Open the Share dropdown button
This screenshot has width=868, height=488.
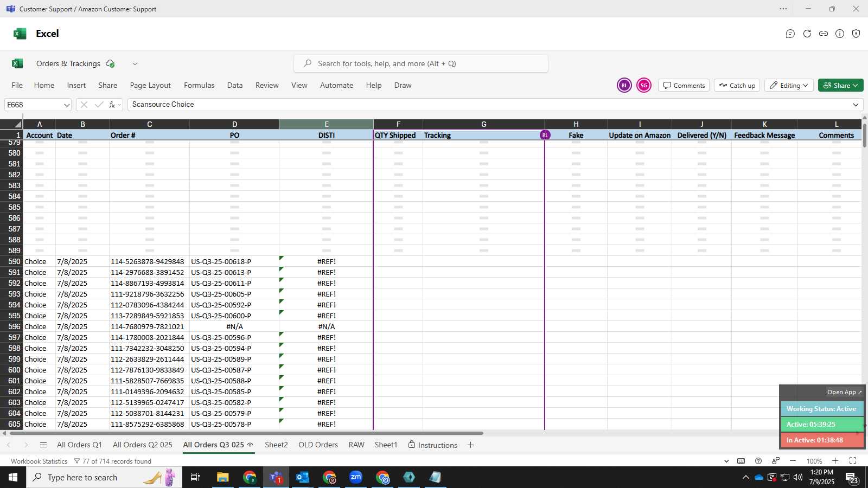[840, 85]
